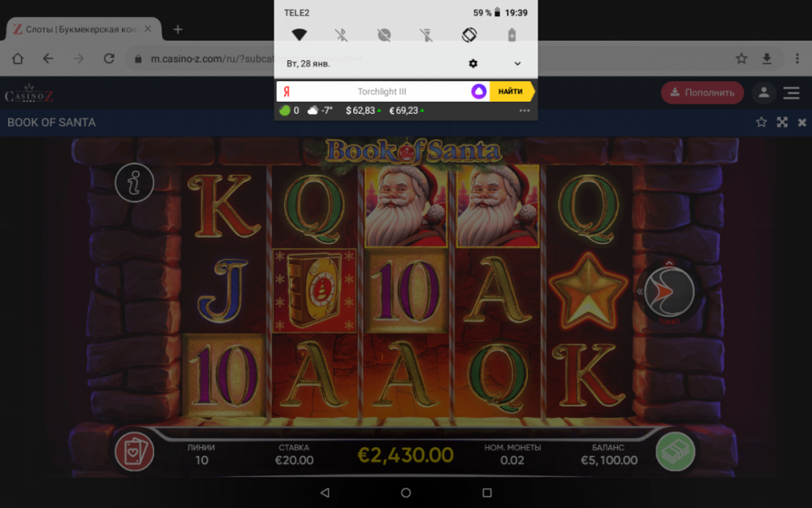Viewport: 812px width, 508px height.
Task: Click the green money stack bet icon
Action: coord(676,451)
